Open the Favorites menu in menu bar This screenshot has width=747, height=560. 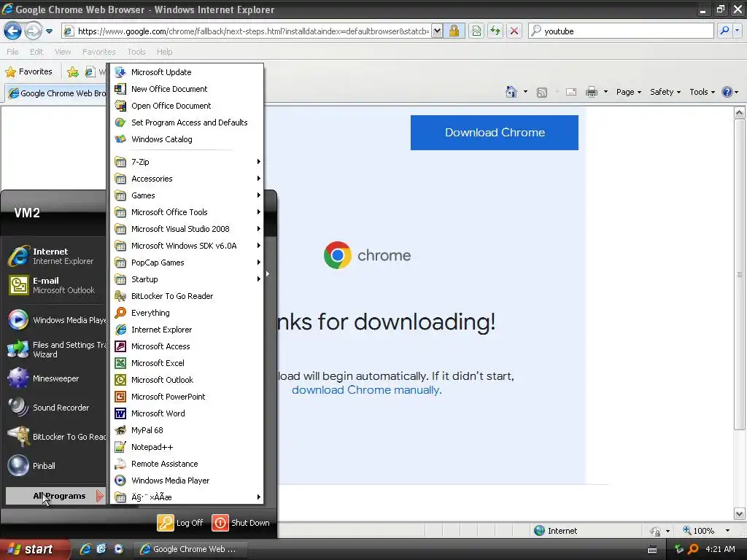[x=98, y=52]
